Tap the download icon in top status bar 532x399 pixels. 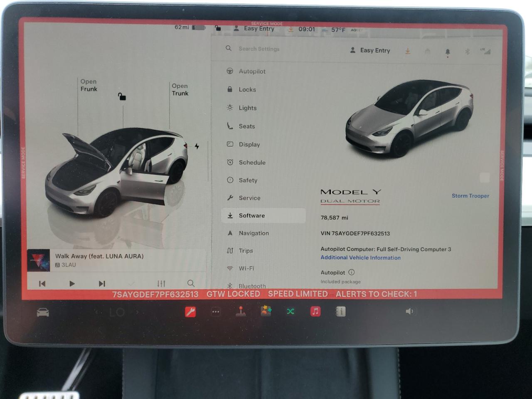point(291,30)
